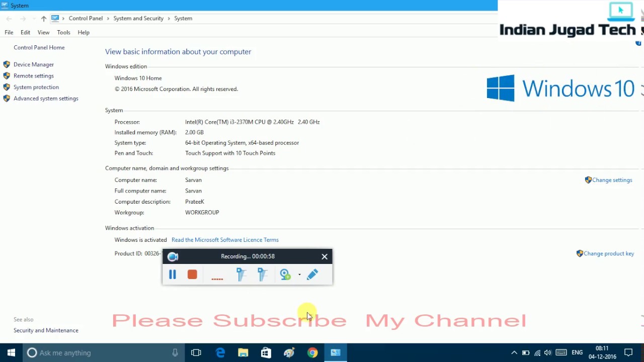Screen dimensions: 644x362
Task: Open the Help menu
Action: (x=84, y=32)
